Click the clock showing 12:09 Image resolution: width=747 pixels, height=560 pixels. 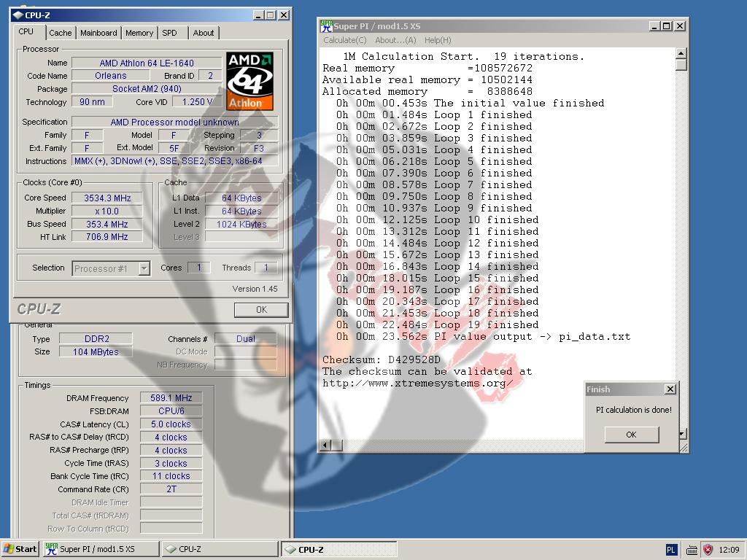point(729,550)
